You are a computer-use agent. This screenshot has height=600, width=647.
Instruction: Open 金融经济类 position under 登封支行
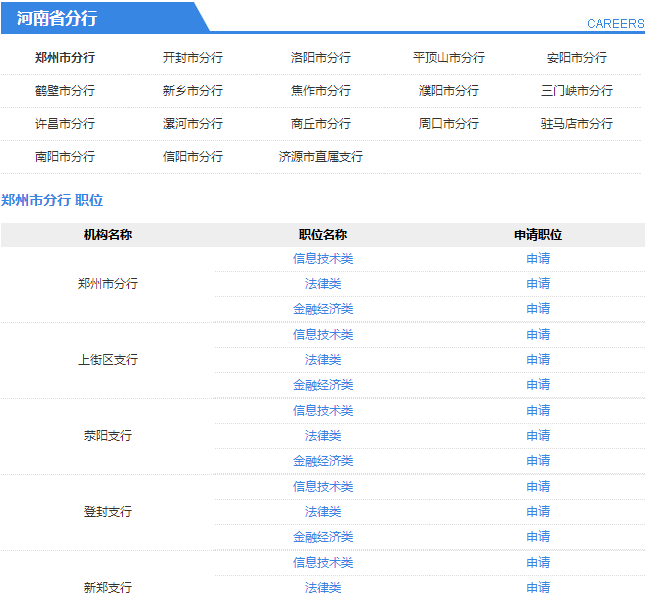323,537
